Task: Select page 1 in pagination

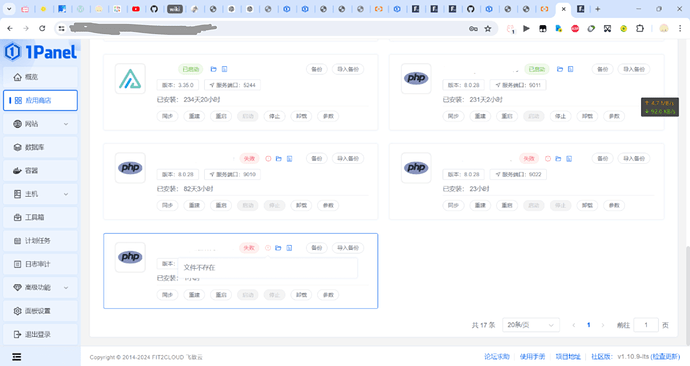Action: click(588, 325)
